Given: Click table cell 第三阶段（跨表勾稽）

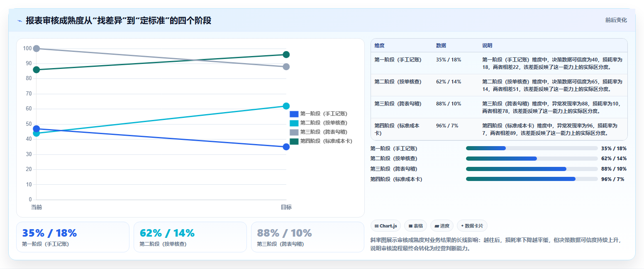Looking at the screenshot, I should [x=398, y=104].
